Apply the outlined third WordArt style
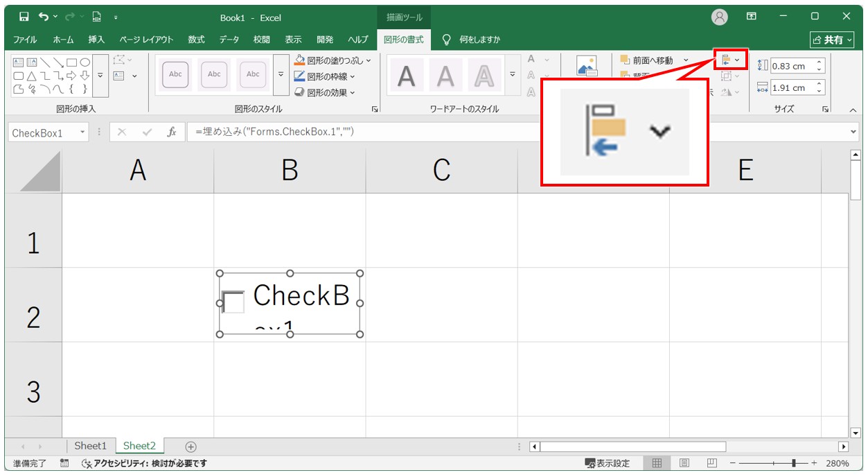 tap(484, 76)
